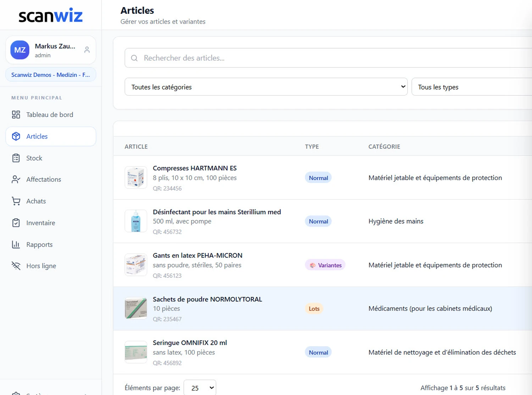This screenshot has width=532, height=395.
Task: Click the scanwiz logo
Action: click(x=51, y=15)
